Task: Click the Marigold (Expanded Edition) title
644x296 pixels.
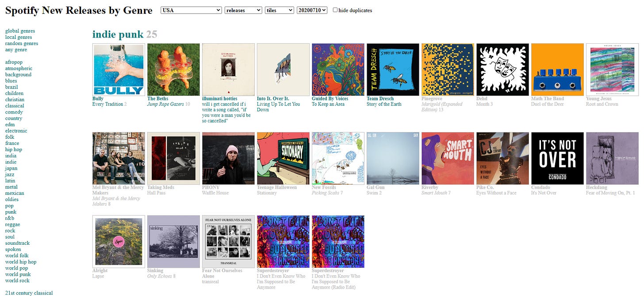Action: pyautogui.click(x=442, y=107)
